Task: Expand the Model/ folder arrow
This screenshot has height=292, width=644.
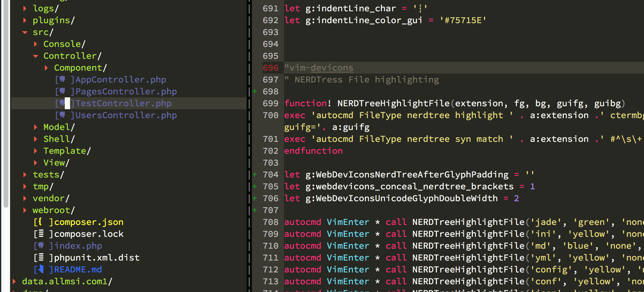Action: pyautogui.click(x=36, y=127)
